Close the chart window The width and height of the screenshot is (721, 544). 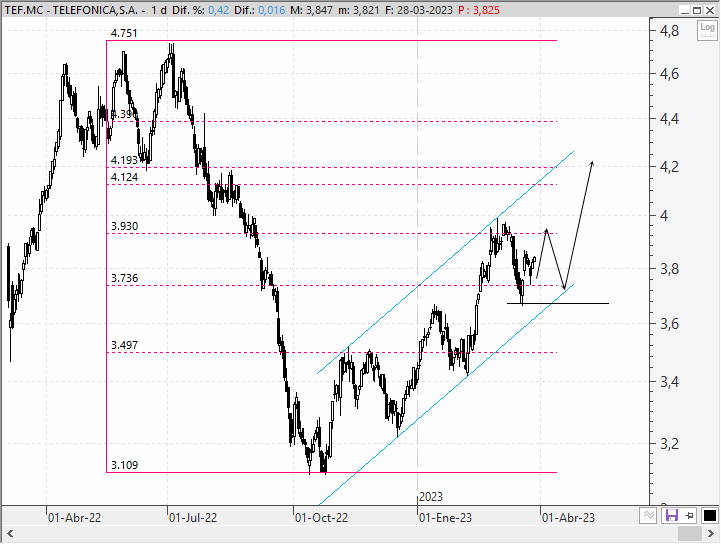[x=710, y=10]
